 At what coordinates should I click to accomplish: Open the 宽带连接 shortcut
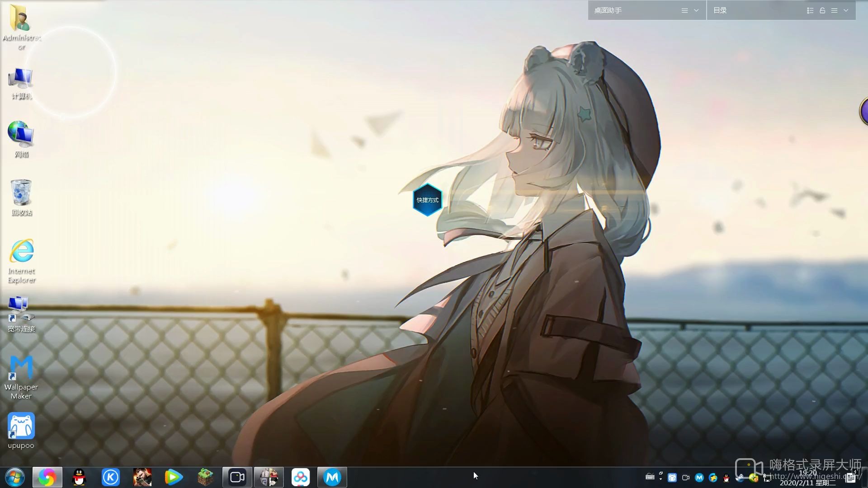[21, 314]
